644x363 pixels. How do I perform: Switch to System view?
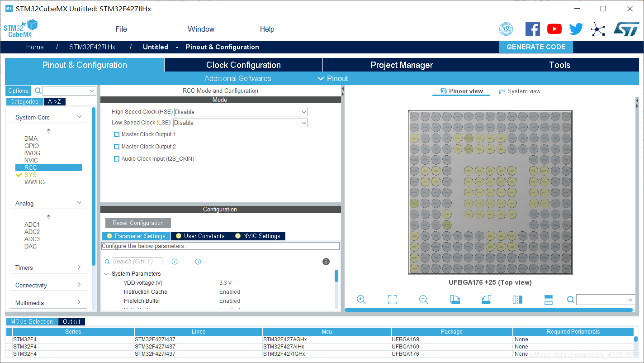pos(520,91)
